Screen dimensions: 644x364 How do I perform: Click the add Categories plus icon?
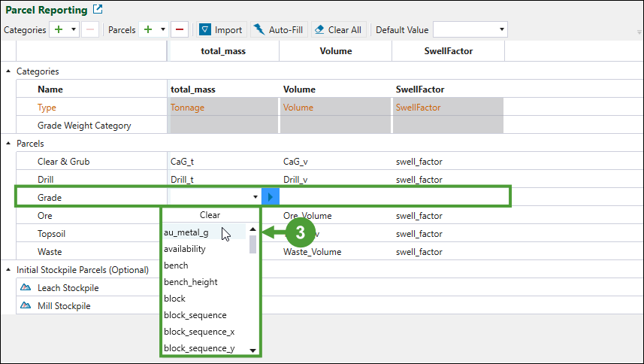click(59, 30)
